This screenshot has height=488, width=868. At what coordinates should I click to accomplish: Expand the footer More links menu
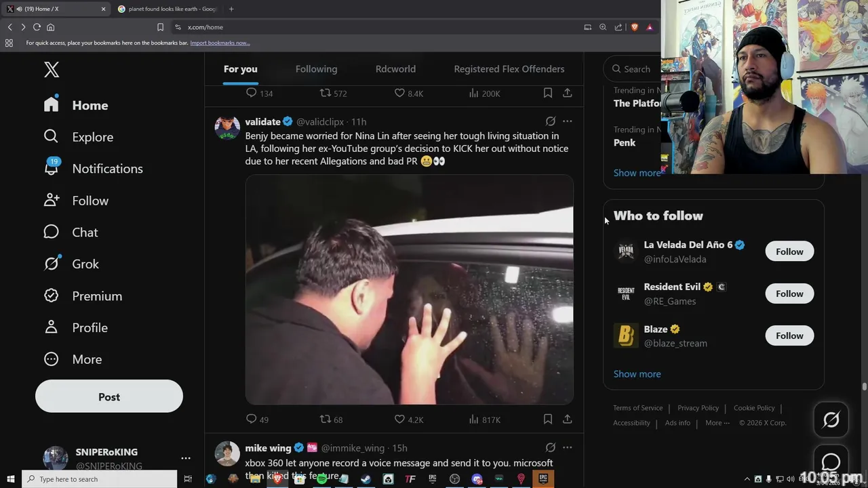pyautogui.click(x=717, y=423)
